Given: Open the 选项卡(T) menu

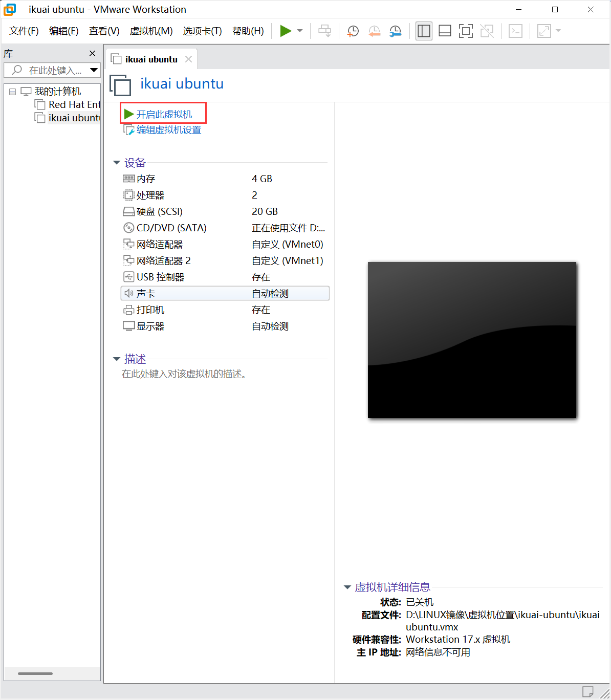Looking at the screenshot, I should click(x=203, y=31).
